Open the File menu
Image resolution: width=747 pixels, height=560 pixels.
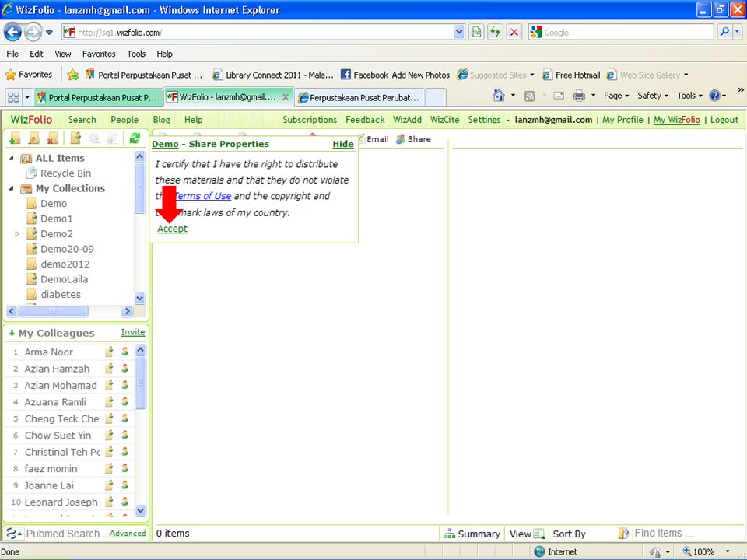tap(13, 54)
